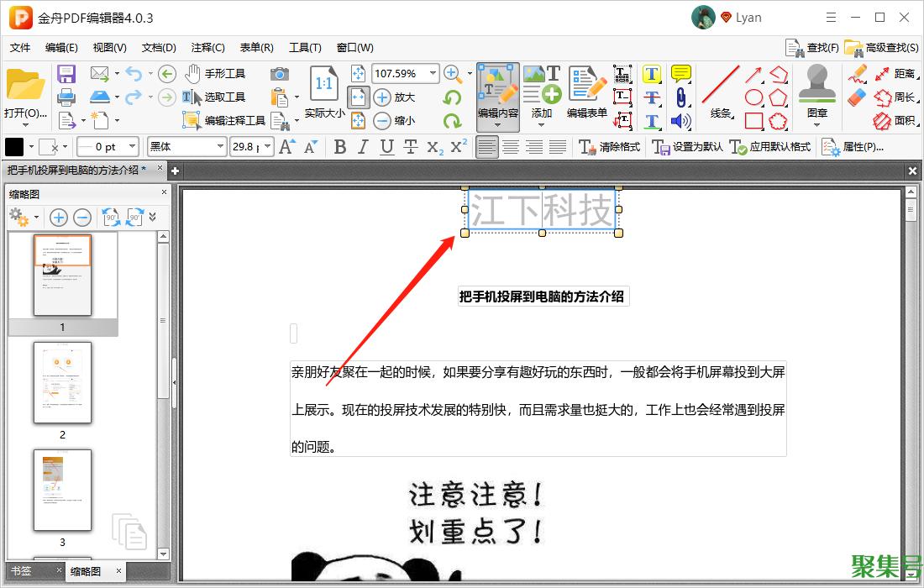Open the zoom percentage 107.59% dropdown
Viewport: 924px width, 588px height.
pyautogui.click(x=433, y=74)
